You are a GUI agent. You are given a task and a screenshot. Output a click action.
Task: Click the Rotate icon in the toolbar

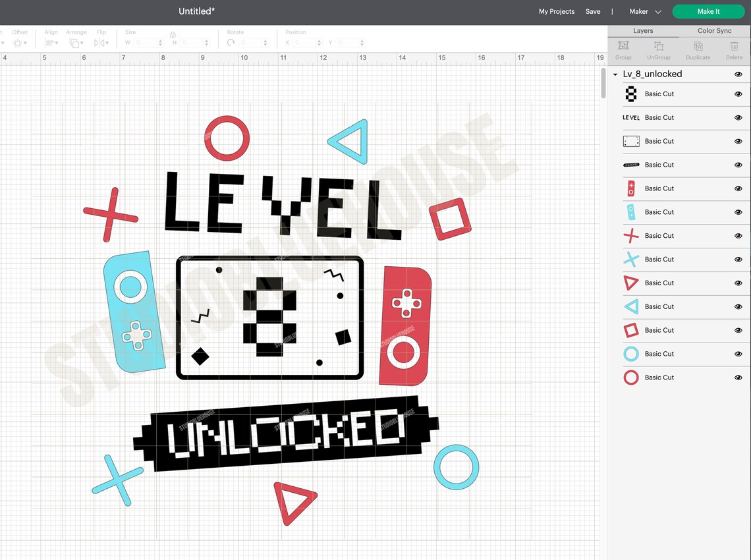(230, 42)
